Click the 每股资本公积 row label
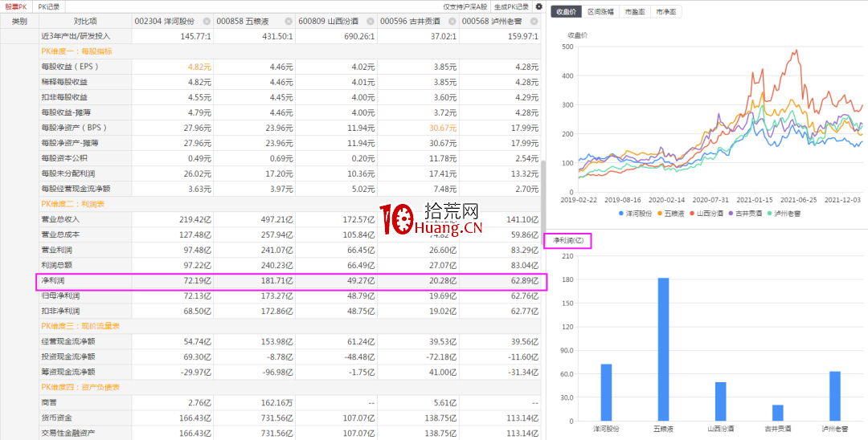 pos(64,158)
